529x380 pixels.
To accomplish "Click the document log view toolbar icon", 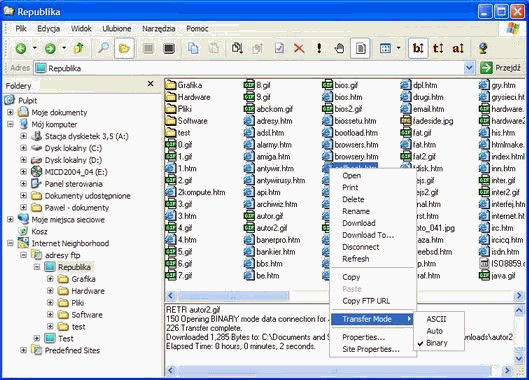I will point(360,49).
